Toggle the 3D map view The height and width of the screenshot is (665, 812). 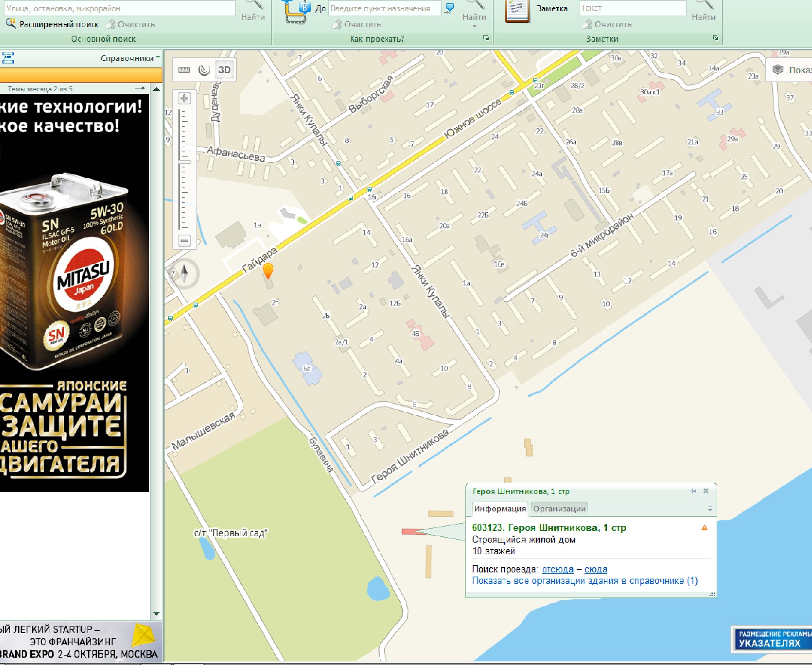point(224,70)
